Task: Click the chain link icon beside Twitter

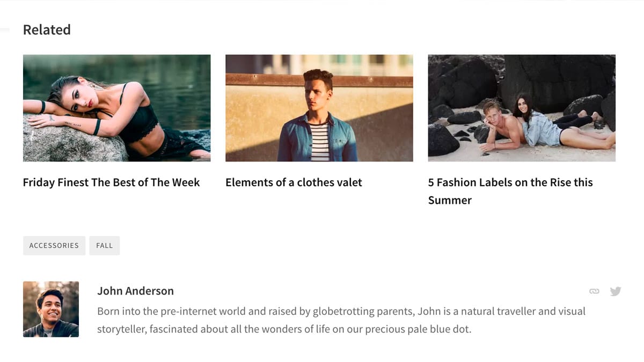Action: click(594, 291)
